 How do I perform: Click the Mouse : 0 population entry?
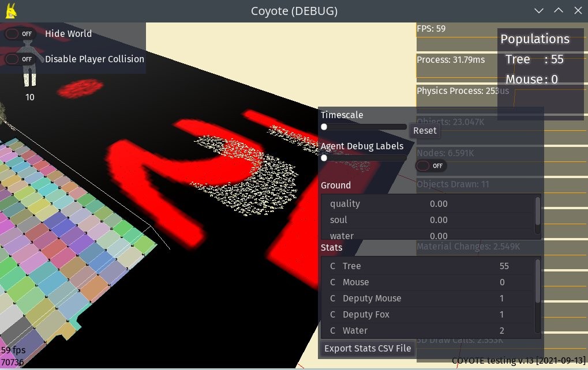coord(531,80)
